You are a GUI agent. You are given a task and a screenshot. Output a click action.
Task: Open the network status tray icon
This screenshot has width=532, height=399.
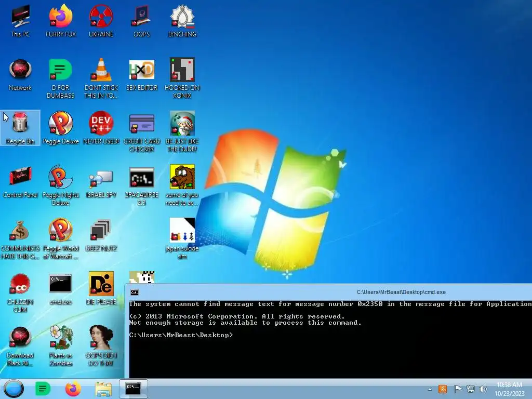(471, 389)
